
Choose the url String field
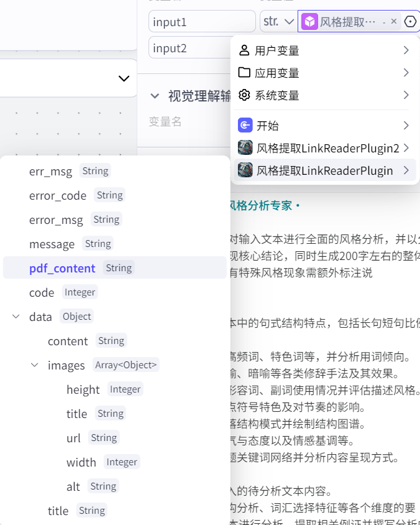[x=73, y=438]
